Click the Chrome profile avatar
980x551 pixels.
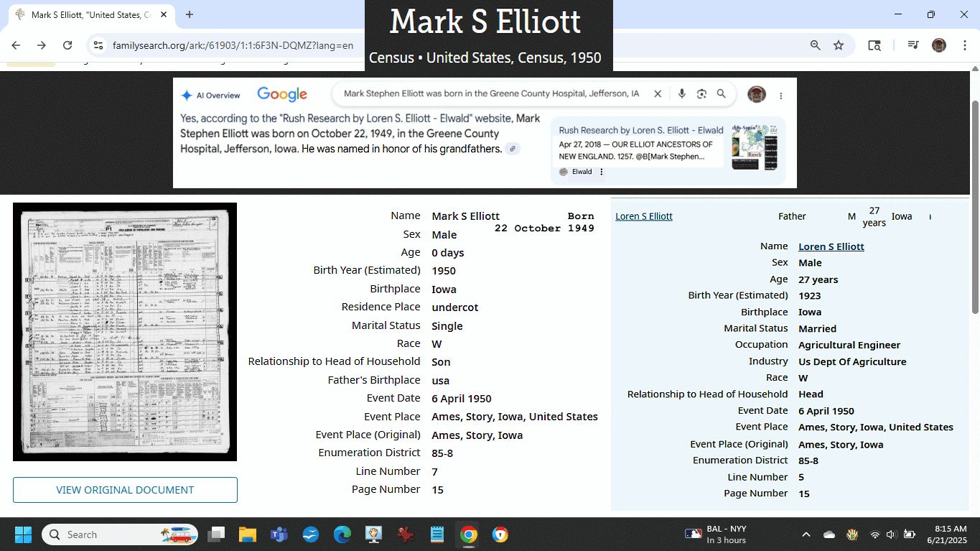pos(939,45)
